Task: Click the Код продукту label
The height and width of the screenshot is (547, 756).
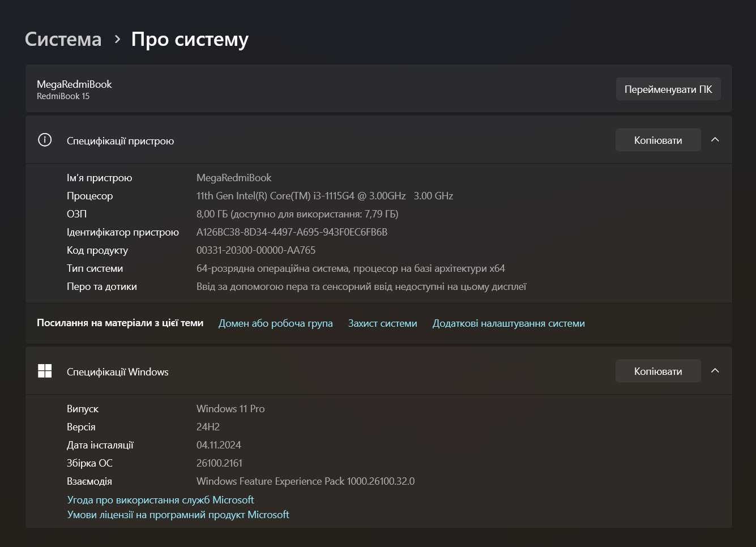Action: [x=97, y=250]
